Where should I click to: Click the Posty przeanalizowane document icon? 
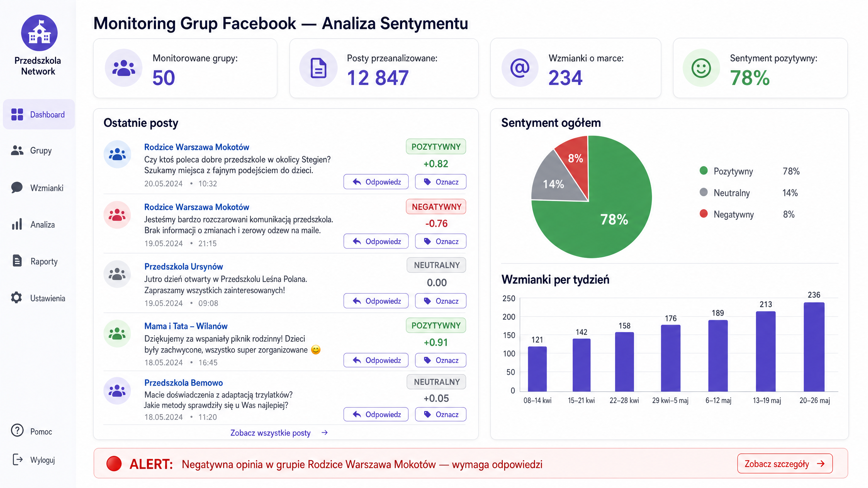318,68
